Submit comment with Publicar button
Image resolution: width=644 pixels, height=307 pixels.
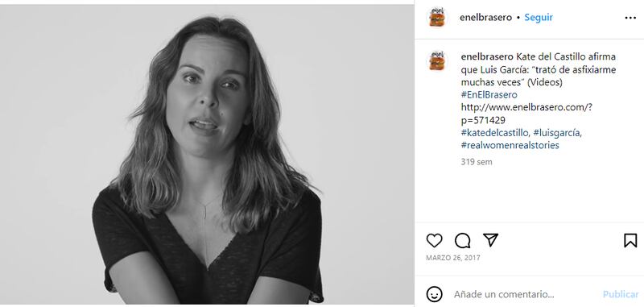[621, 294]
